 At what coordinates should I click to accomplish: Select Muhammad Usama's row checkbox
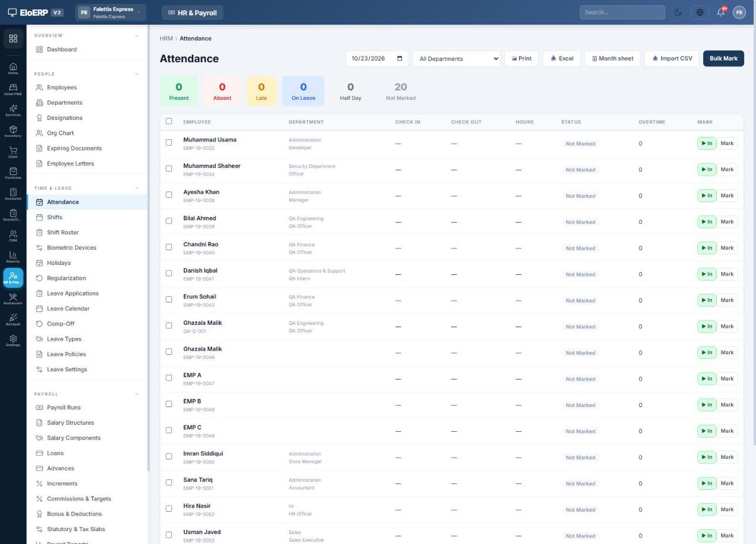(169, 142)
